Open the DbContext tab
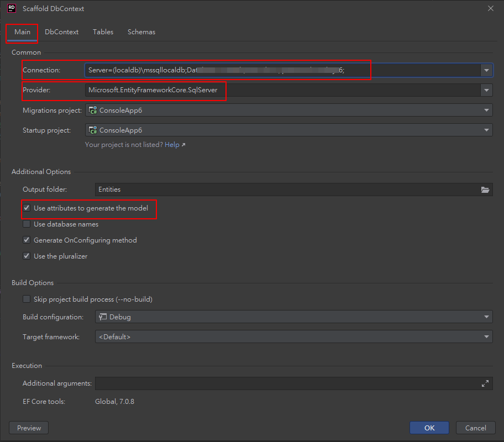 (61, 32)
